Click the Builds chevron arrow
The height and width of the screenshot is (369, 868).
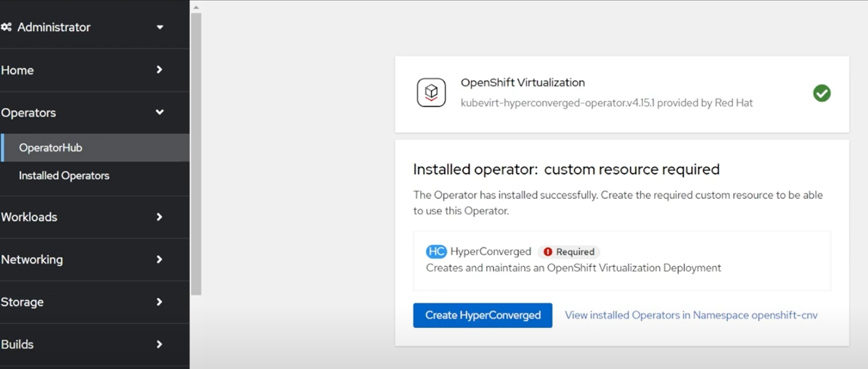(x=159, y=344)
